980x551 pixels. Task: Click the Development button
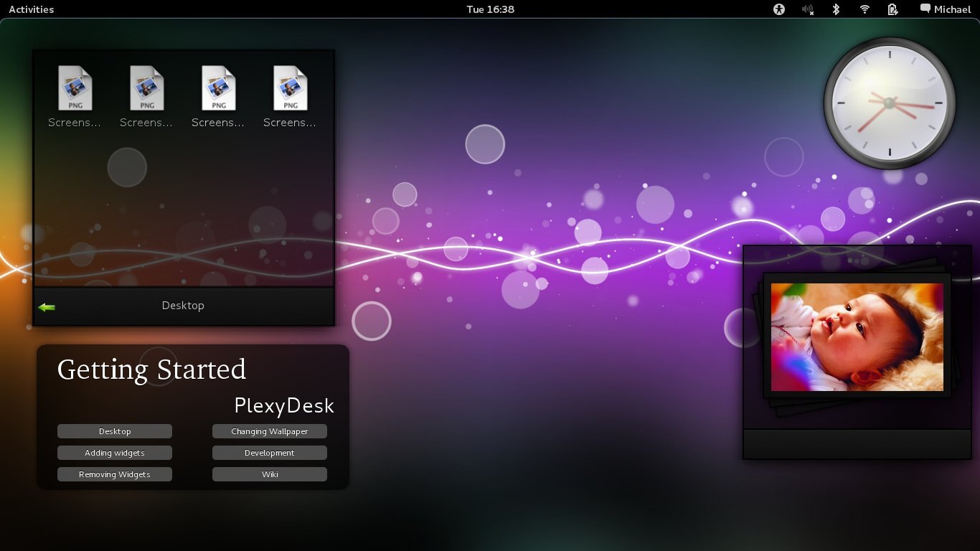click(x=270, y=453)
